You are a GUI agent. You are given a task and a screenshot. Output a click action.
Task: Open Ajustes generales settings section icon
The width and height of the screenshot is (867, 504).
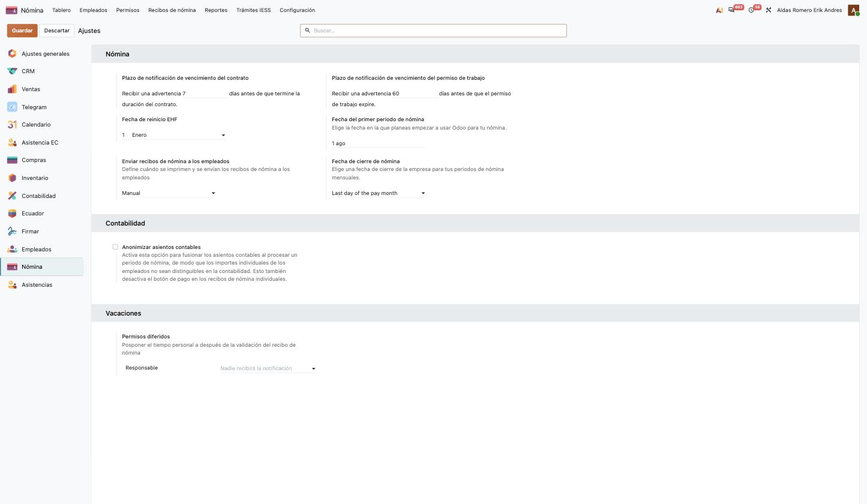12,54
